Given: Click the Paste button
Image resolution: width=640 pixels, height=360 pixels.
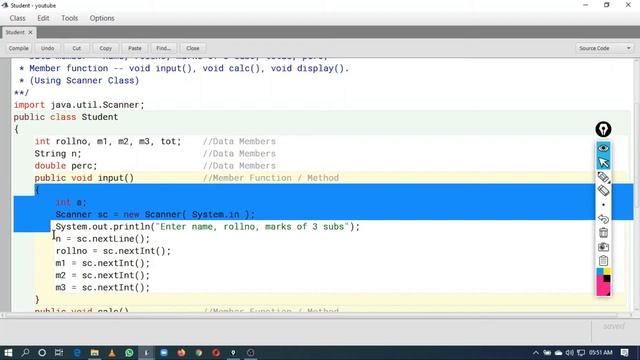Looking at the screenshot, I should [x=135, y=48].
